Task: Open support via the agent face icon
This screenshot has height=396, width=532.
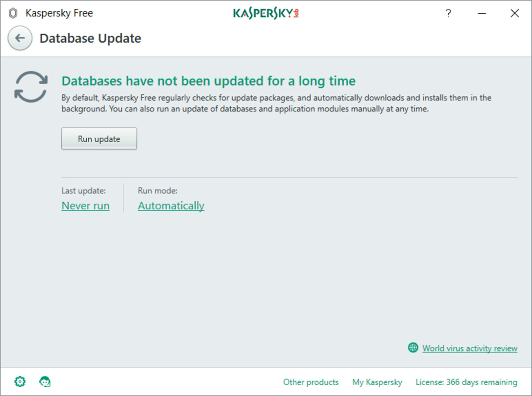Action: [45, 382]
